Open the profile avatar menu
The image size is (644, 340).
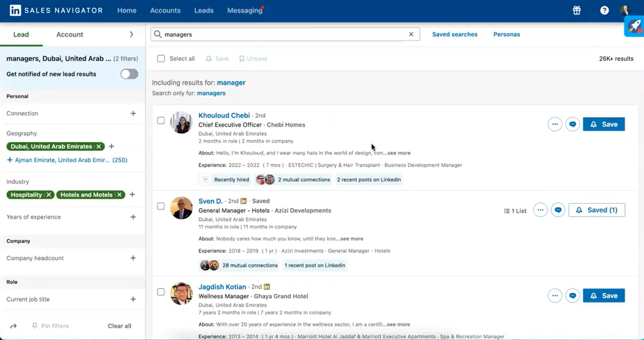625,10
